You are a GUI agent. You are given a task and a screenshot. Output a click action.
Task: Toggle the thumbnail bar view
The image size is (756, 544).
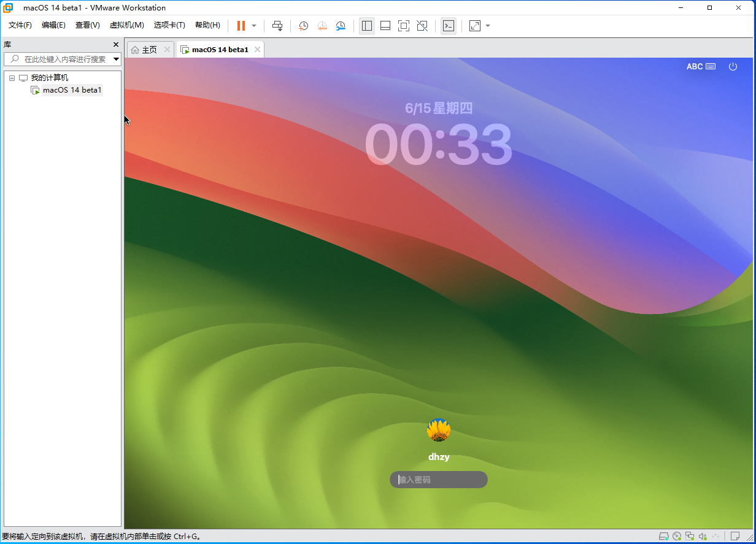click(x=385, y=26)
